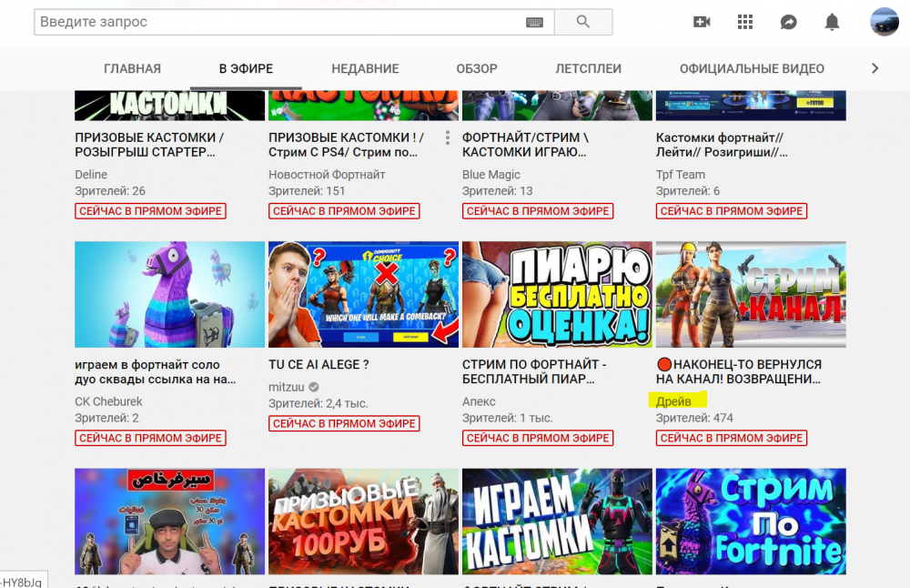Click the on-screen keyboard icon in search box
Screen dimensions: 910x588
(x=534, y=22)
